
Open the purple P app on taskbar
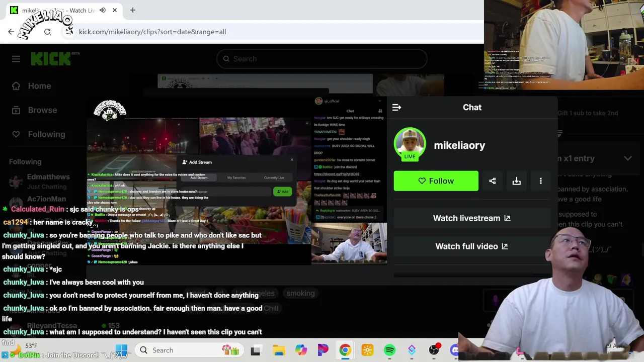pyautogui.click(x=323, y=350)
